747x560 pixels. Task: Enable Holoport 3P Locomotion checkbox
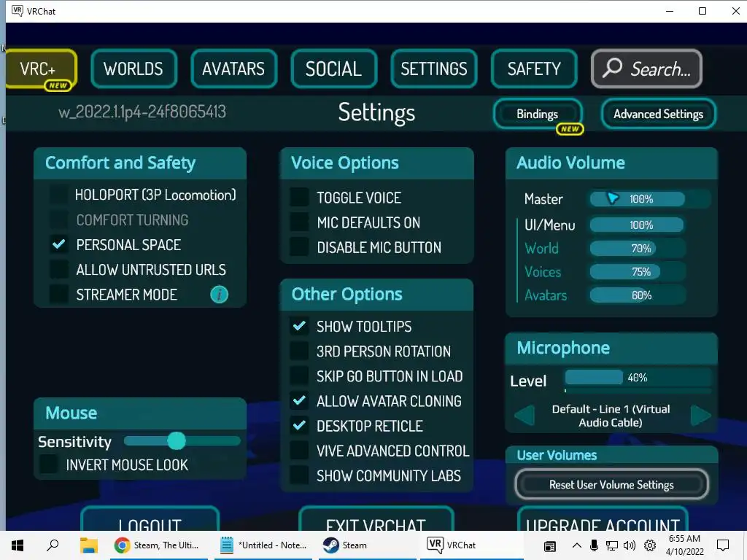pyautogui.click(x=59, y=195)
